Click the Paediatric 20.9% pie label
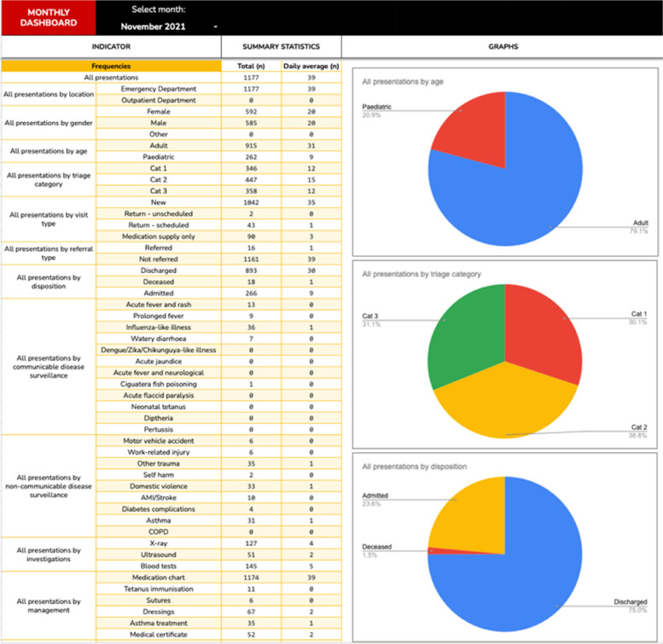 [376, 111]
